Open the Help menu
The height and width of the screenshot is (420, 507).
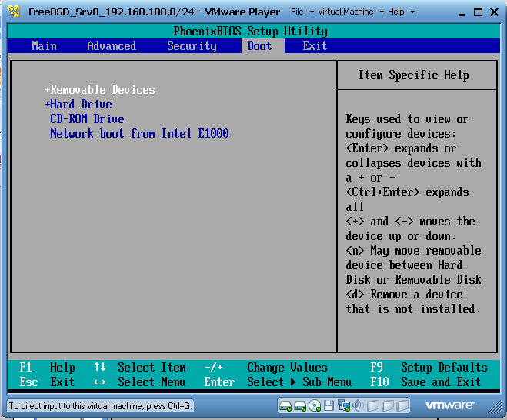pos(395,12)
